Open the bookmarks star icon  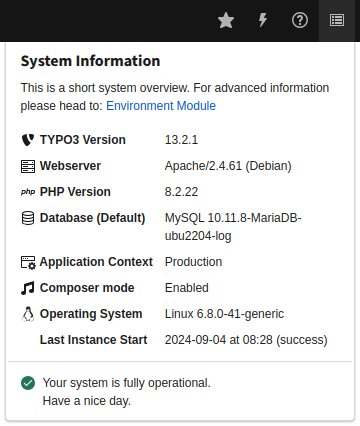226,20
